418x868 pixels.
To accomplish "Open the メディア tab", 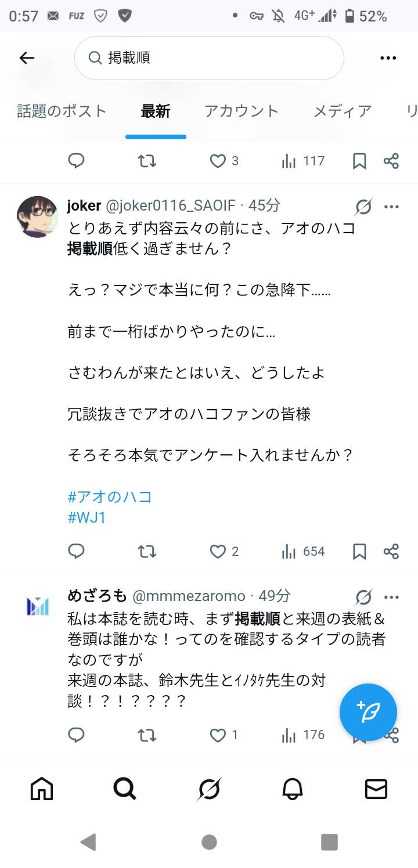I will coord(343,111).
